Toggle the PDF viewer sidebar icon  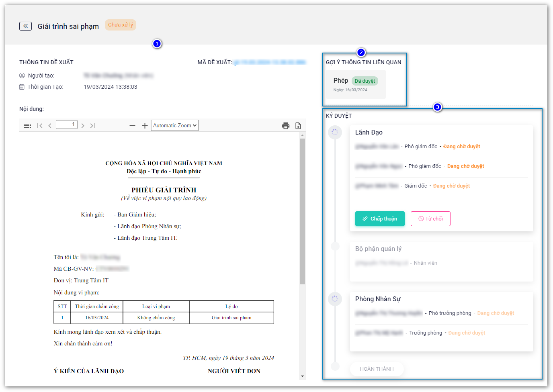tap(27, 126)
